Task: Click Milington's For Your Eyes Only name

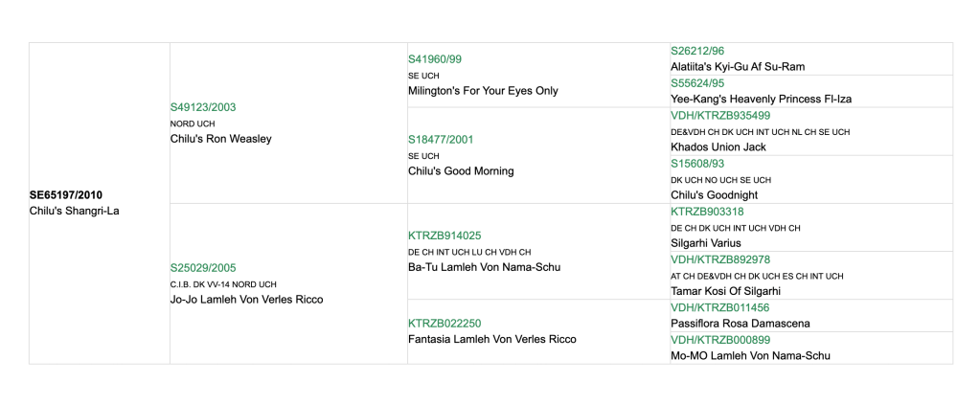Action: point(483,91)
